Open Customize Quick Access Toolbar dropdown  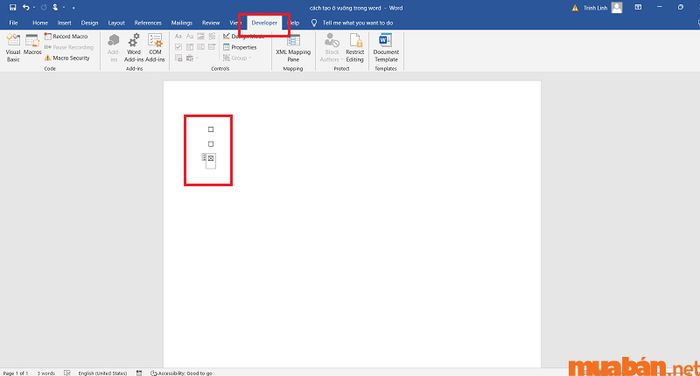point(73,8)
